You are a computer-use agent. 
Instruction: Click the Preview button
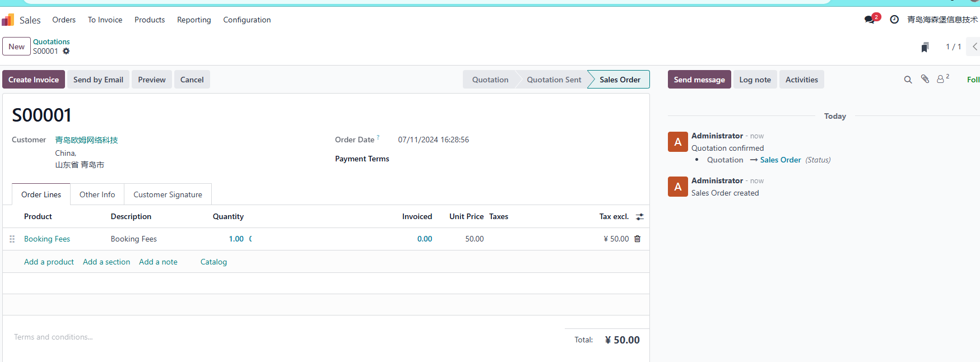(x=152, y=80)
